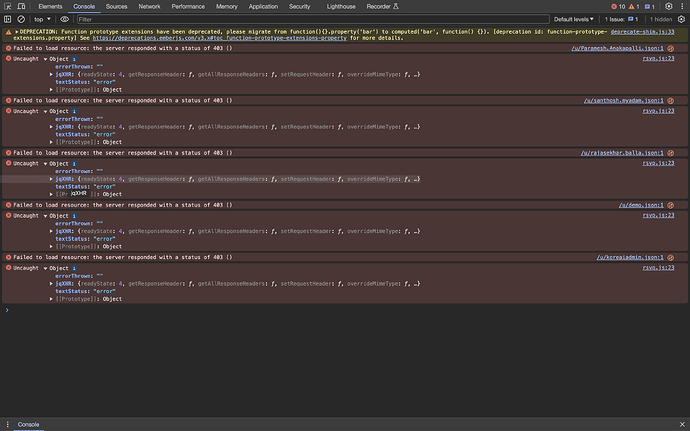Click info icon beside Object under santhosh.myadam error

tap(74, 111)
